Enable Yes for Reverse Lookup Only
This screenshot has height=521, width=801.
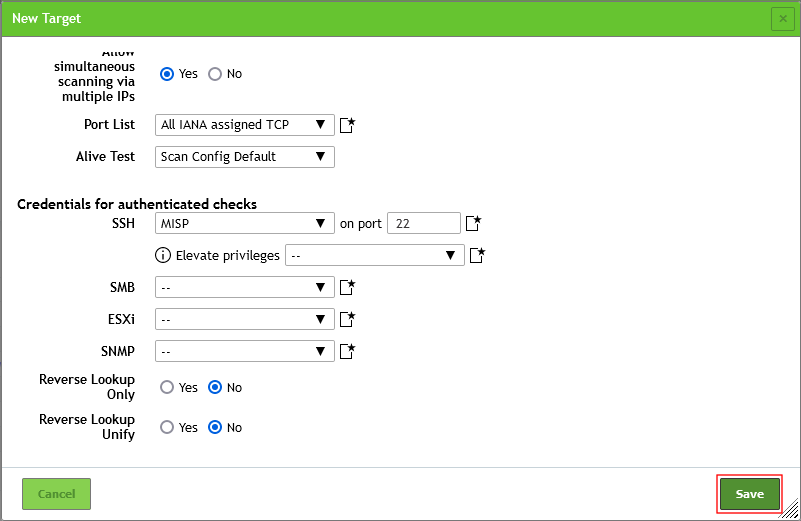[x=167, y=387]
